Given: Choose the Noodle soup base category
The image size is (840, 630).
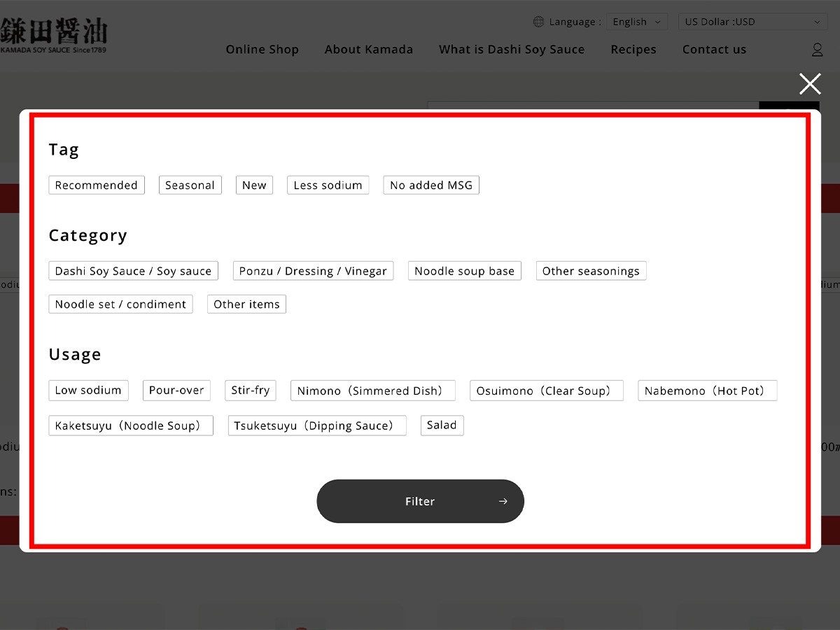Looking at the screenshot, I should (464, 271).
